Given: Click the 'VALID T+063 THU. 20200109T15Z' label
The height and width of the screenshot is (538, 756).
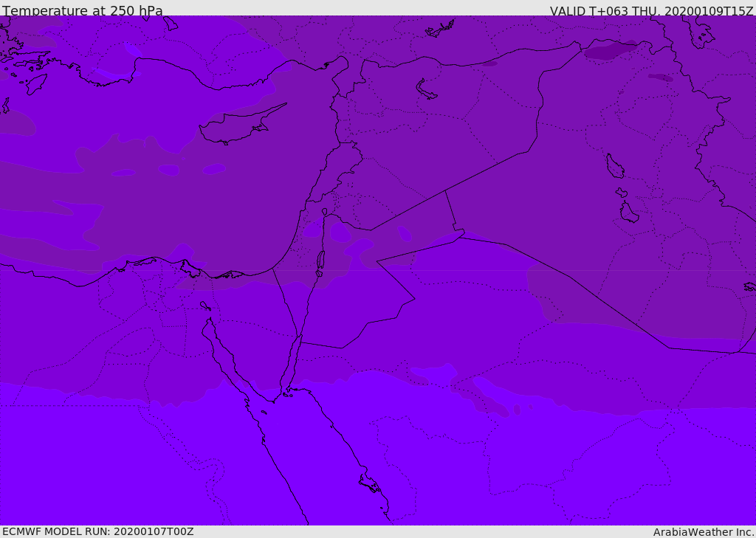Looking at the screenshot, I should point(651,11).
